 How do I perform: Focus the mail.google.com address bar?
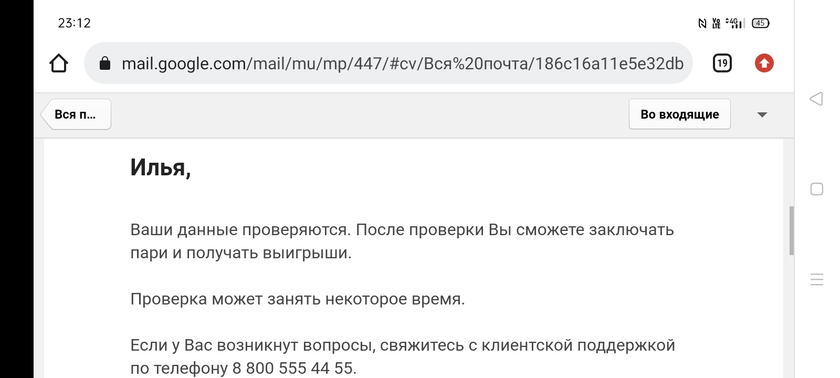click(x=388, y=64)
